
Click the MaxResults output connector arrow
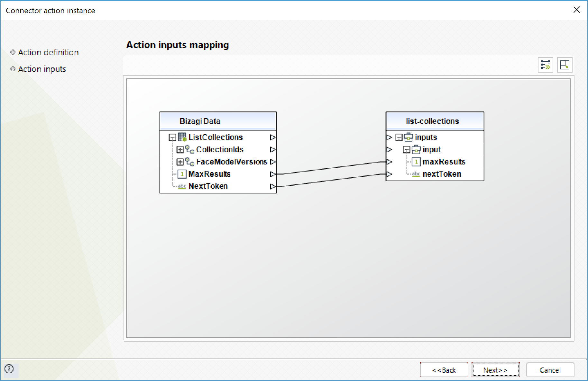(x=273, y=174)
